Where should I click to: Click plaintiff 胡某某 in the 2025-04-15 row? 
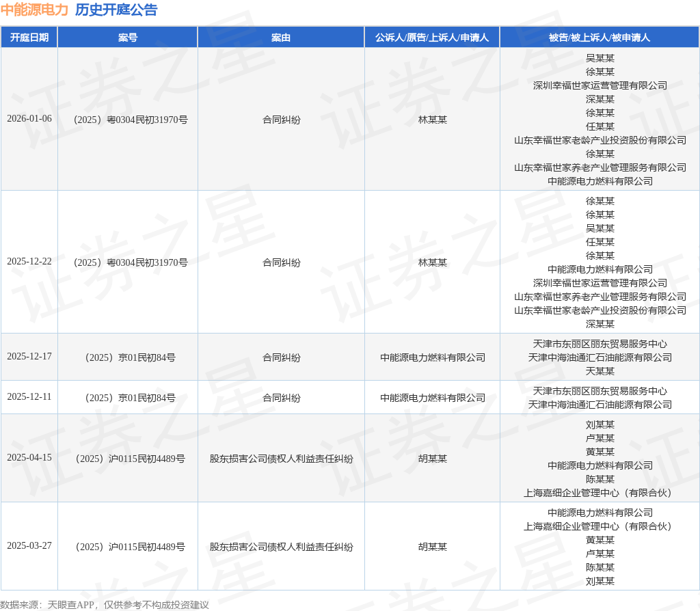click(433, 459)
